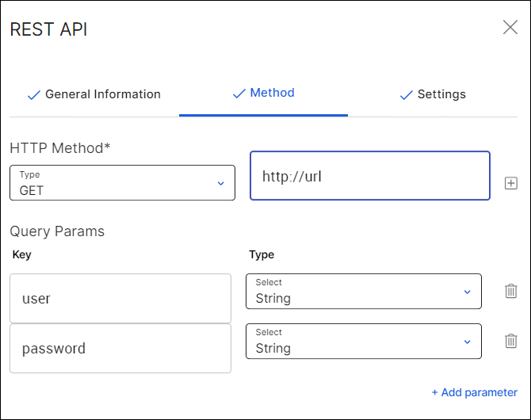
Task: Click into the http://url input field
Action: [369, 176]
